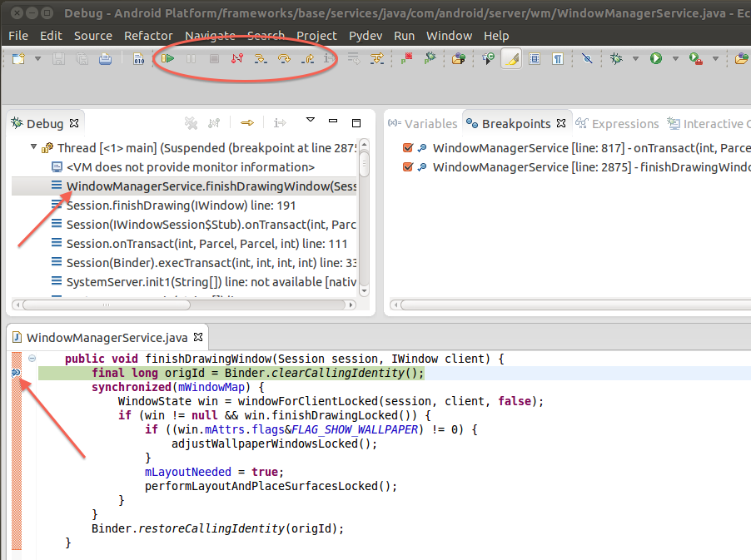Screen dimensions: 751x560
Task: Open the Debug launch dropdown arrow
Action: pos(635,58)
